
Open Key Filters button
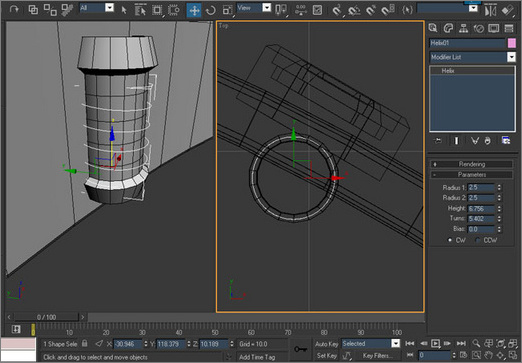tap(377, 356)
